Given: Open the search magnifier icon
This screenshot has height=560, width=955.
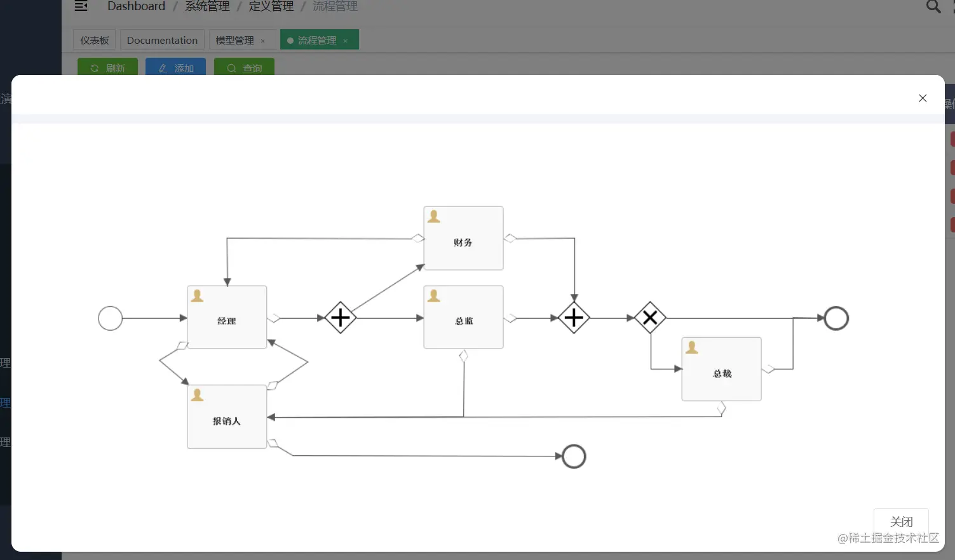Looking at the screenshot, I should coord(933,6).
